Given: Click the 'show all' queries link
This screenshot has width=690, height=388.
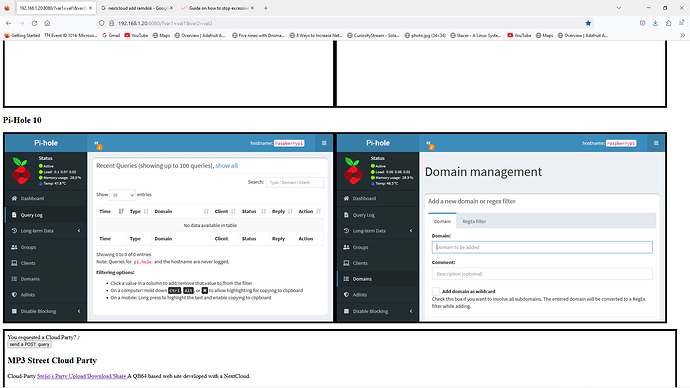Looking at the screenshot, I should [x=226, y=166].
